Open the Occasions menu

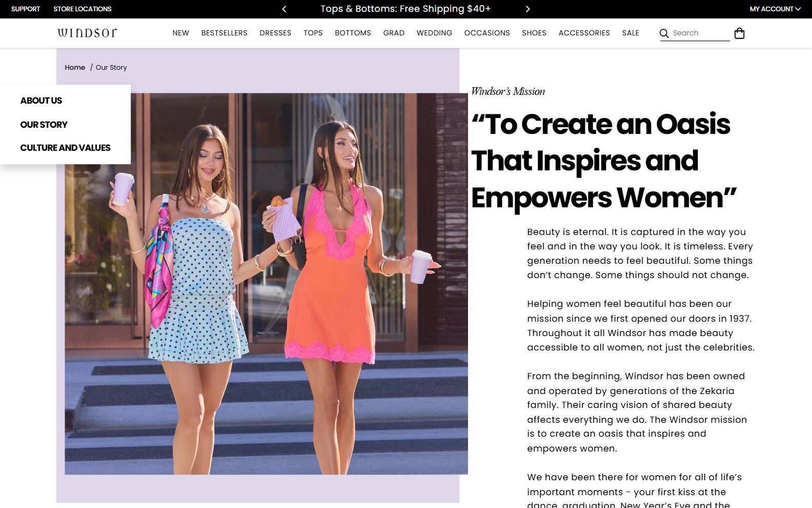tap(487, 33)
